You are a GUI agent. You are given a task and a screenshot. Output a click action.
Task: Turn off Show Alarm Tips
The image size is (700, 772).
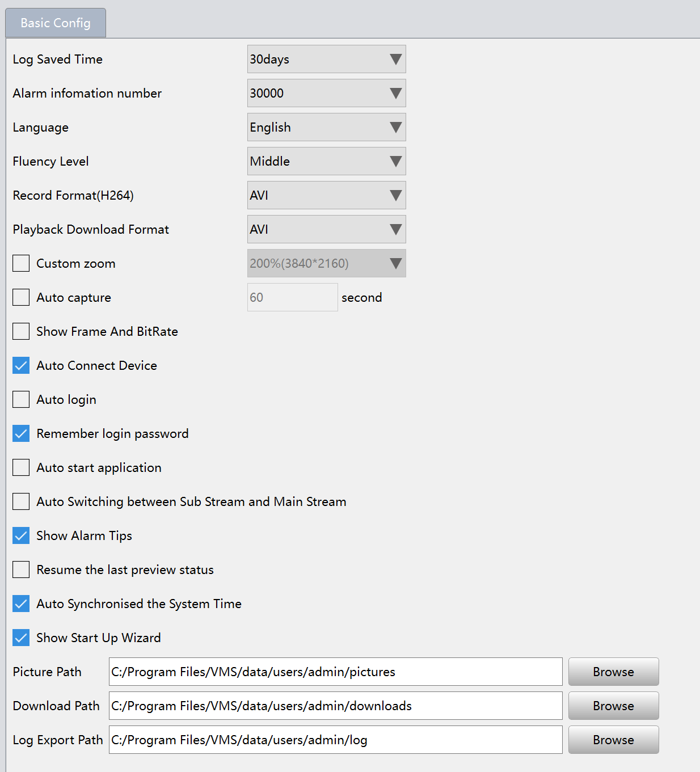[21, 535]
